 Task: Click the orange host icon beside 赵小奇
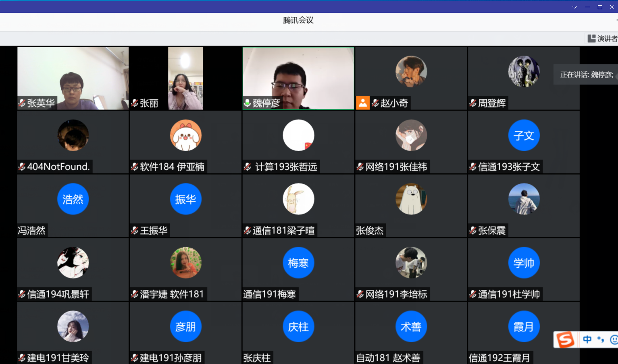click(x=362, y=103)
